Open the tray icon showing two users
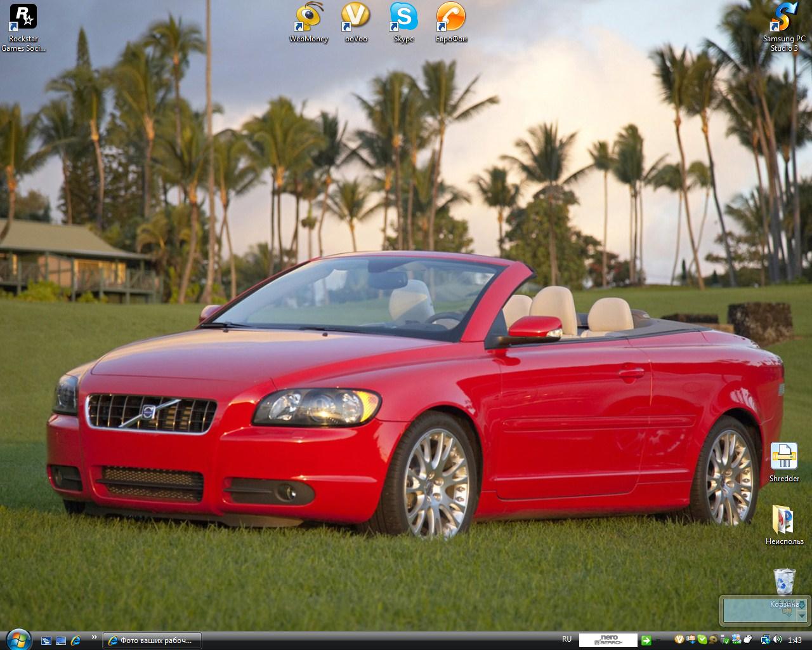Viewport: 812px width, 650px height. coord(737,640)
